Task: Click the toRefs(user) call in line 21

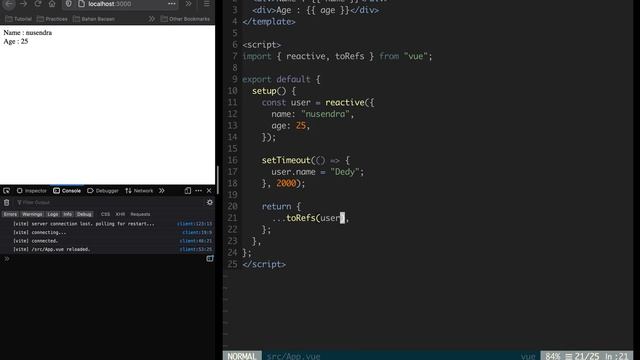Action: click(316, 218)
